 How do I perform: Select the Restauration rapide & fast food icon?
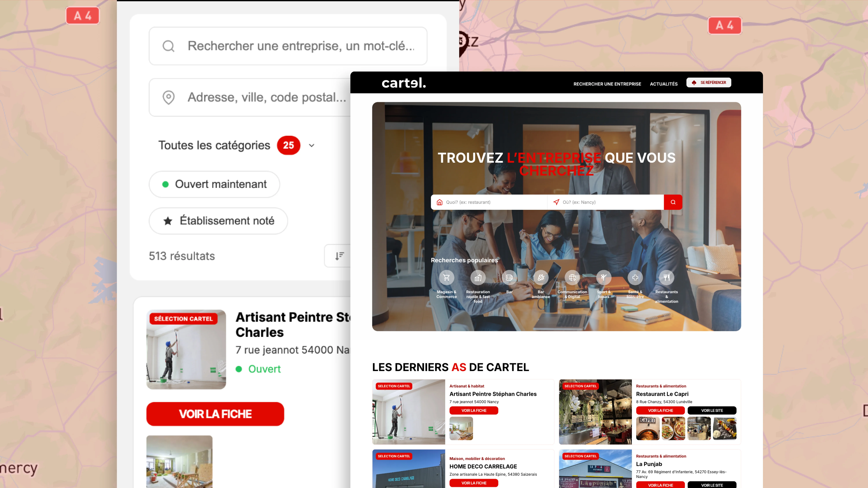coord(478,277)
